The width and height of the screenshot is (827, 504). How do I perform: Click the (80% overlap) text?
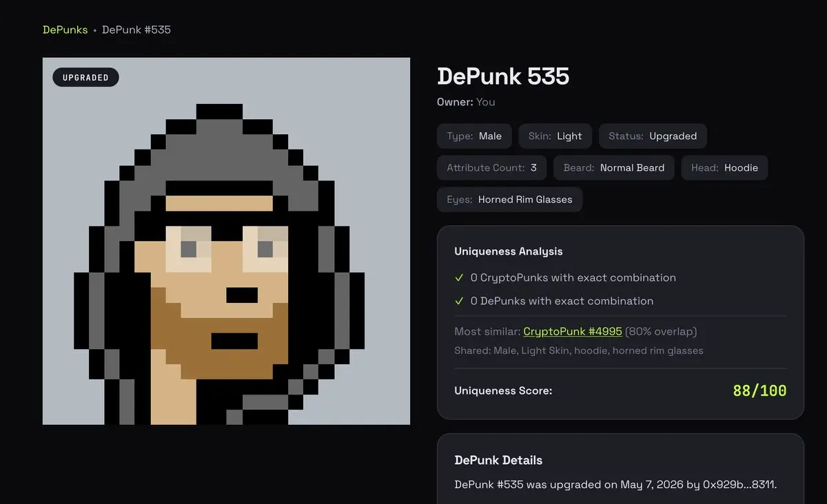coord(661,331)
